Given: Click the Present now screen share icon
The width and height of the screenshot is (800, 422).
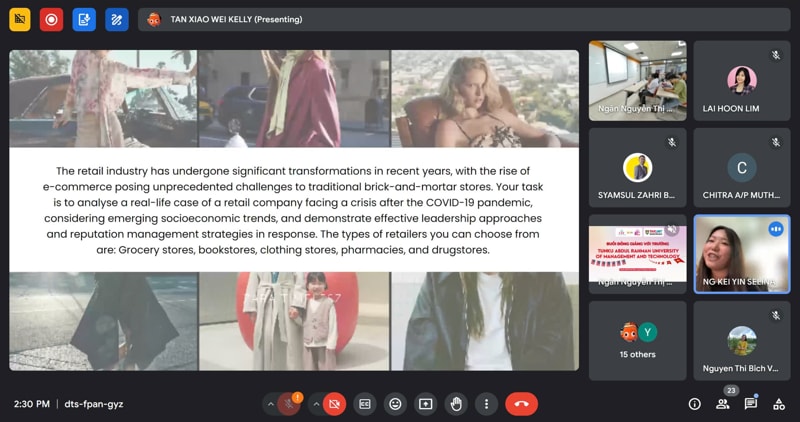Looking at the screenshot, I should 426,404.
